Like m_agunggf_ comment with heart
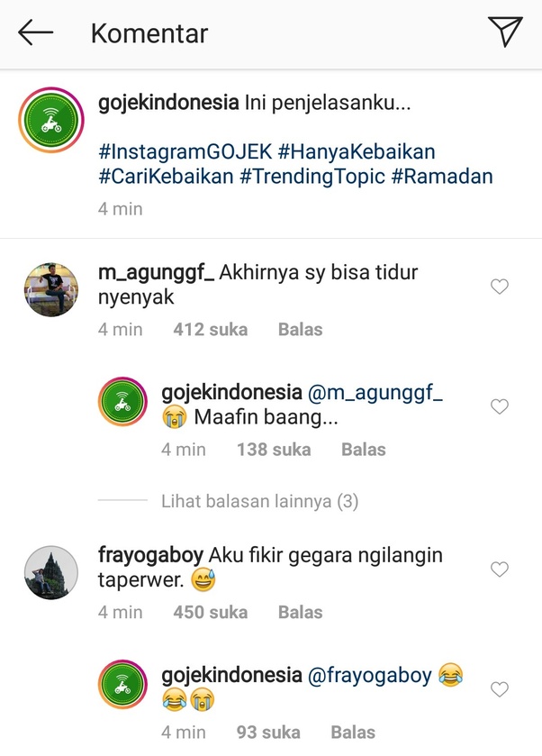 coord(500,287)
